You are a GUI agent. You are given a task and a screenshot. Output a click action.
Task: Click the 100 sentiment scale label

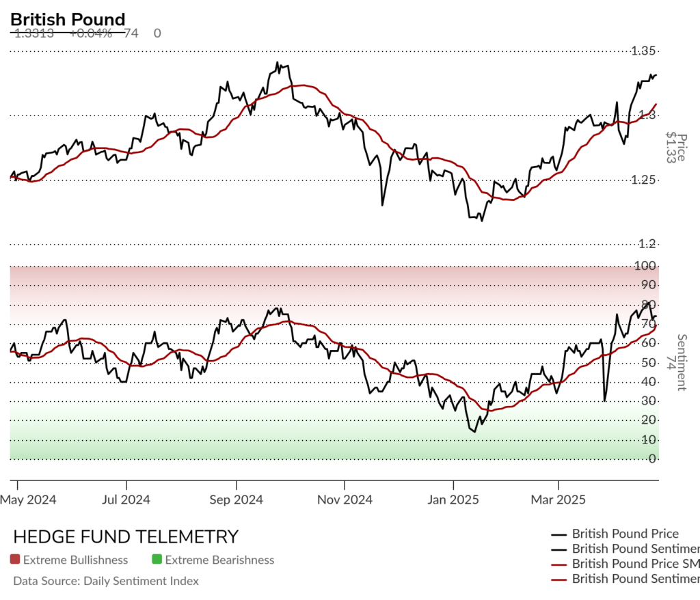click(x=645, y=266)
